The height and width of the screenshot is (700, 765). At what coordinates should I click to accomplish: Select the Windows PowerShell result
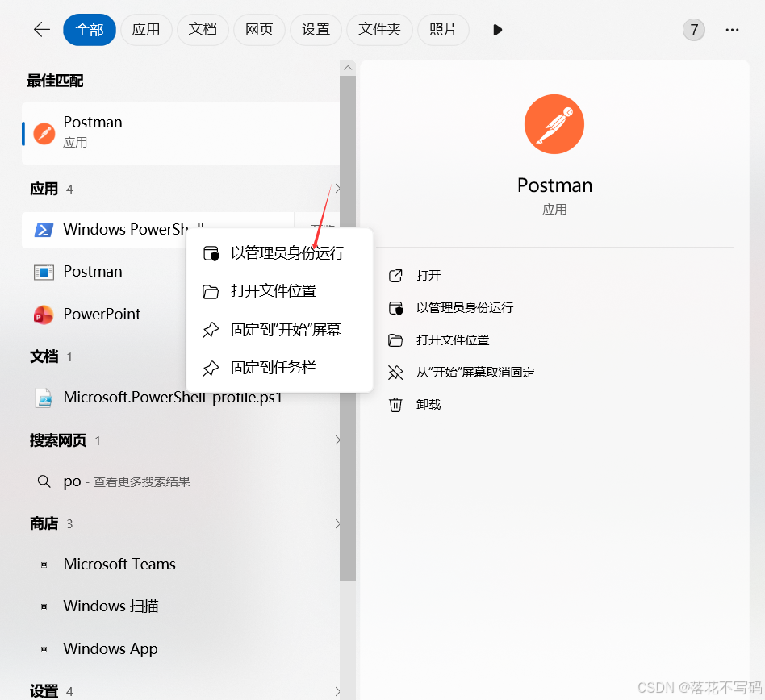coord(157,230)
